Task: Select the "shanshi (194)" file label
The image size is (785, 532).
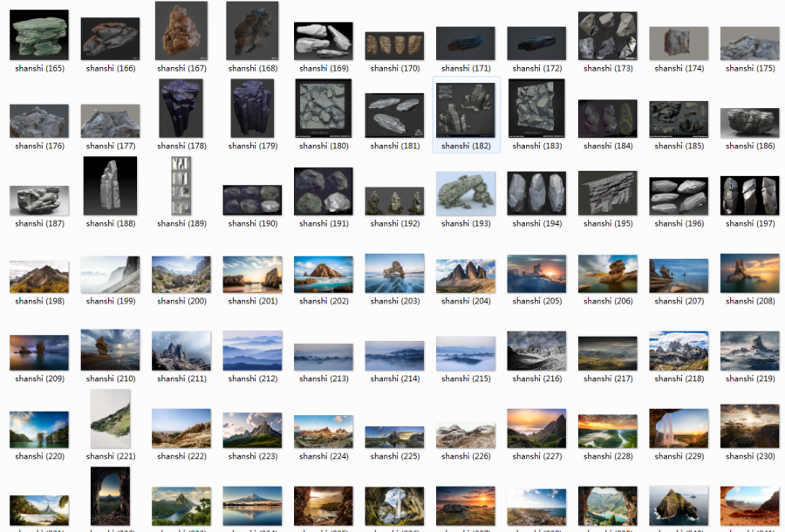Action: coord(536,223)
